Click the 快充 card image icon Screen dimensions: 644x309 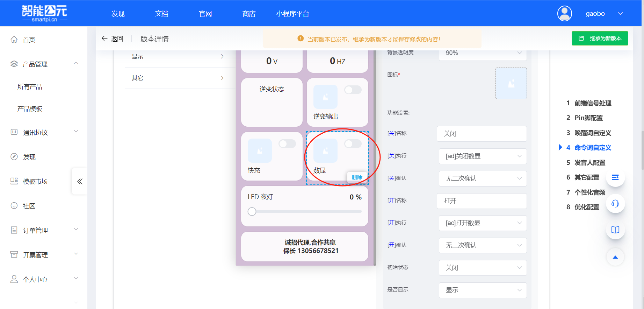click(260, 151)
